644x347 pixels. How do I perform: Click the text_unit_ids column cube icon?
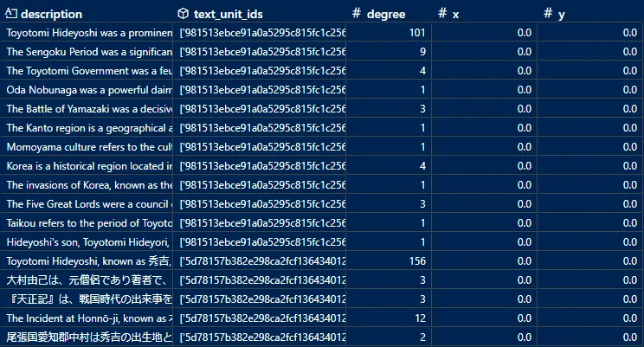pyautogui.click(x=184, y=14)
